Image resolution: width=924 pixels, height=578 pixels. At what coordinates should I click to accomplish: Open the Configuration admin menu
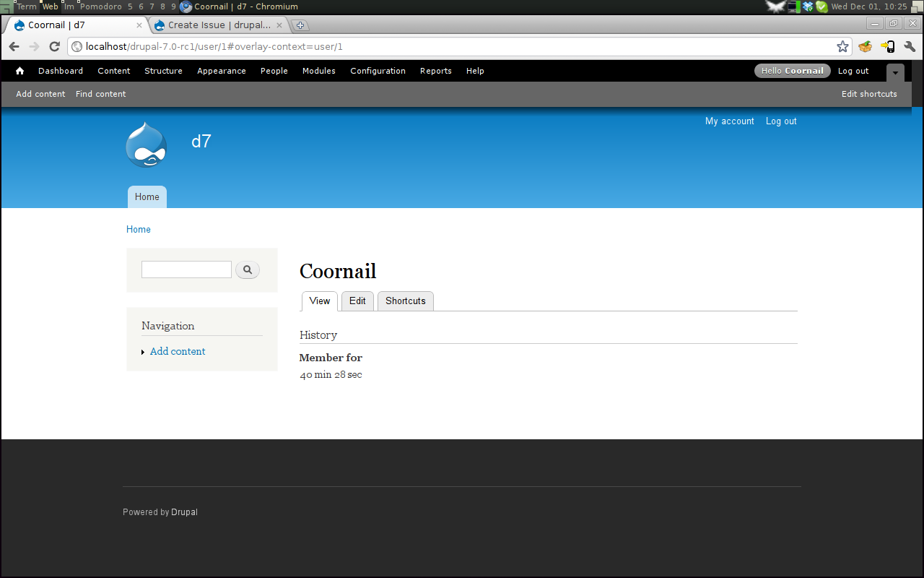pyautogui.click(x=378, y=71)
